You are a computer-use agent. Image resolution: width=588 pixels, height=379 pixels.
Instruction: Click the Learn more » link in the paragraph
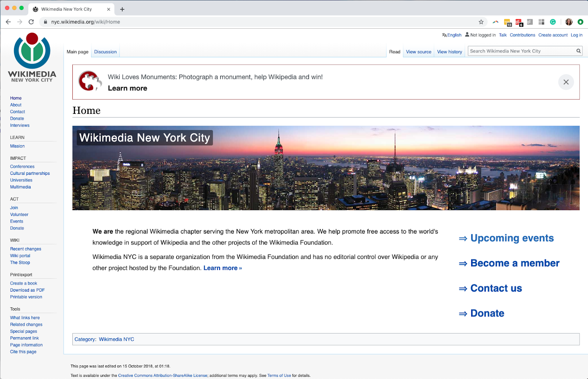[223, 268]
